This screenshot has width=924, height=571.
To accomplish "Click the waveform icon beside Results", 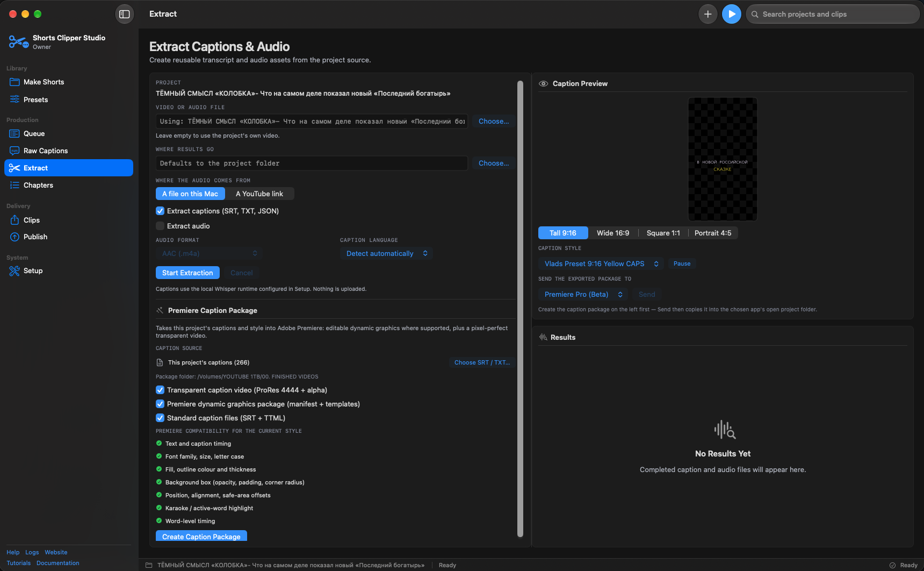I will pos(543,338).
